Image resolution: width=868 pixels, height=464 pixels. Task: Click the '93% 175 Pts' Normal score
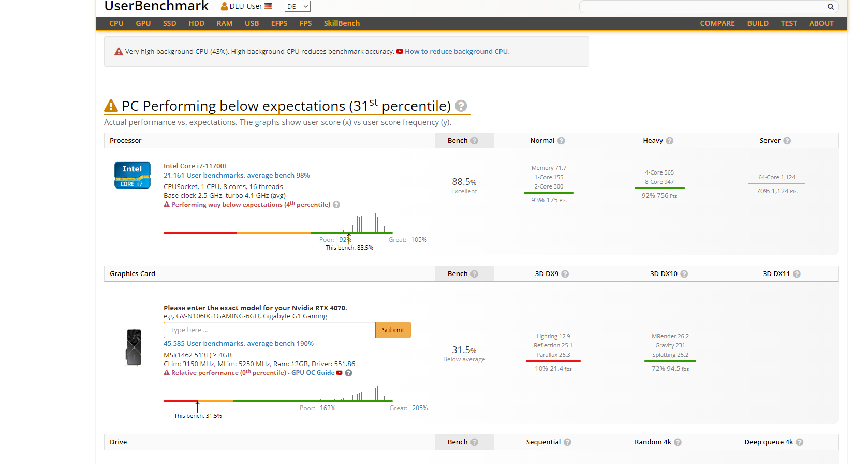click(x=549, y=200)
